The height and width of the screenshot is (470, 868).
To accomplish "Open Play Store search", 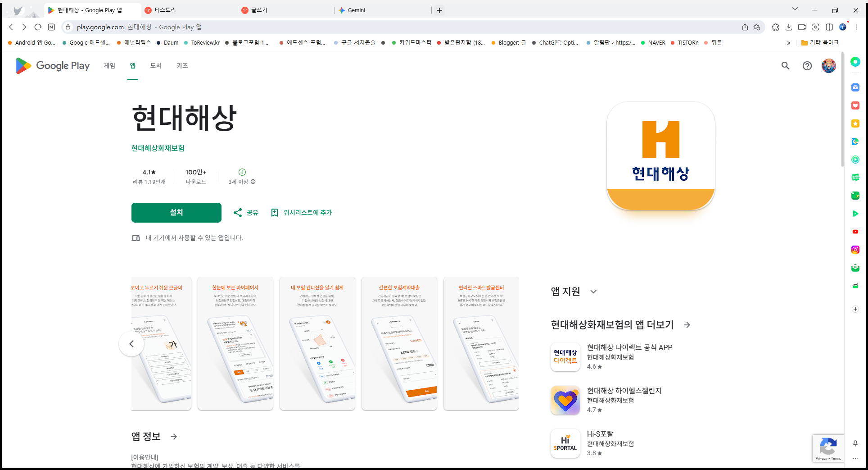I will (x=785, y=66).
